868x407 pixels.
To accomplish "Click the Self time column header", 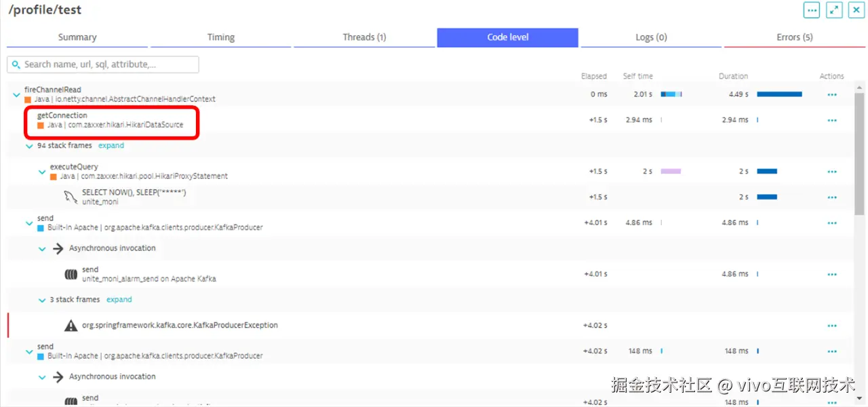I will tap(638, 76).
